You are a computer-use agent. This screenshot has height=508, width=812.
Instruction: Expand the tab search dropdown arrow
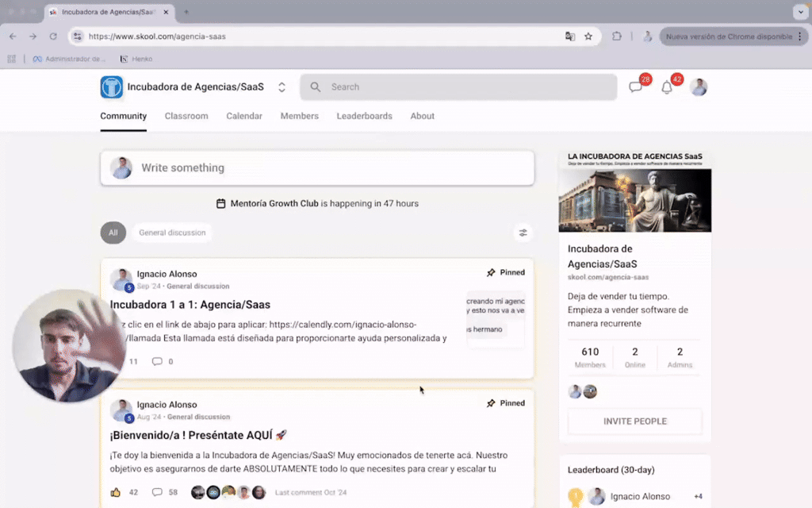(801, 12)
